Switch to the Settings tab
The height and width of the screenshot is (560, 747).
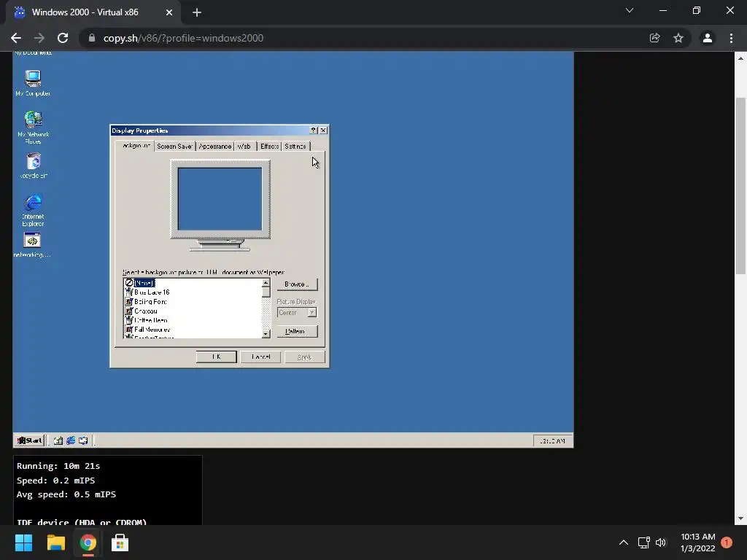pos(295,146)
